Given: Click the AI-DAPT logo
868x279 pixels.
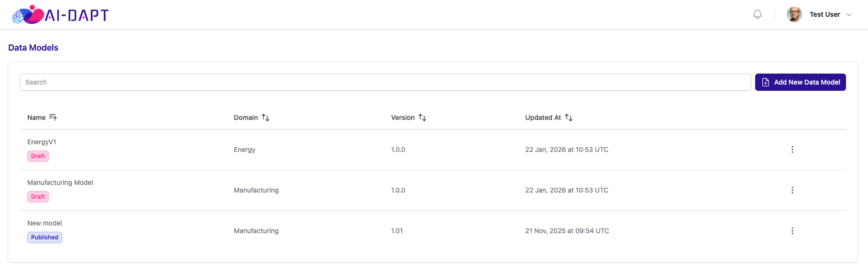Looking at the screenshot, I should click(x=60, y=15).
